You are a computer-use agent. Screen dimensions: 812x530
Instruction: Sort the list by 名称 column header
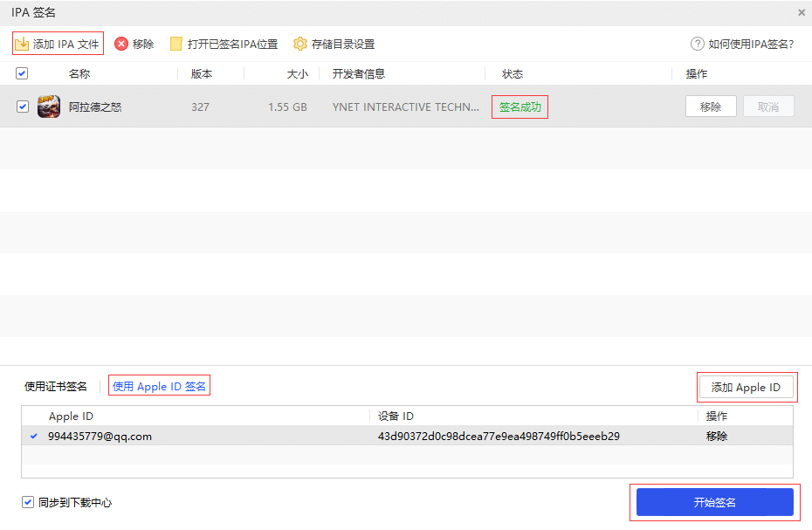click(x=79, y=73)
